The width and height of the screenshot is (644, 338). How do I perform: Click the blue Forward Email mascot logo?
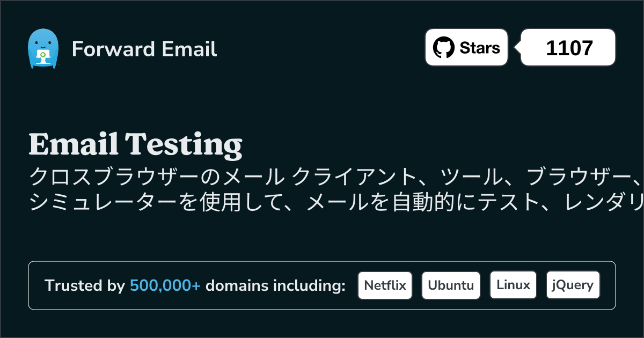tap(42, 49)
